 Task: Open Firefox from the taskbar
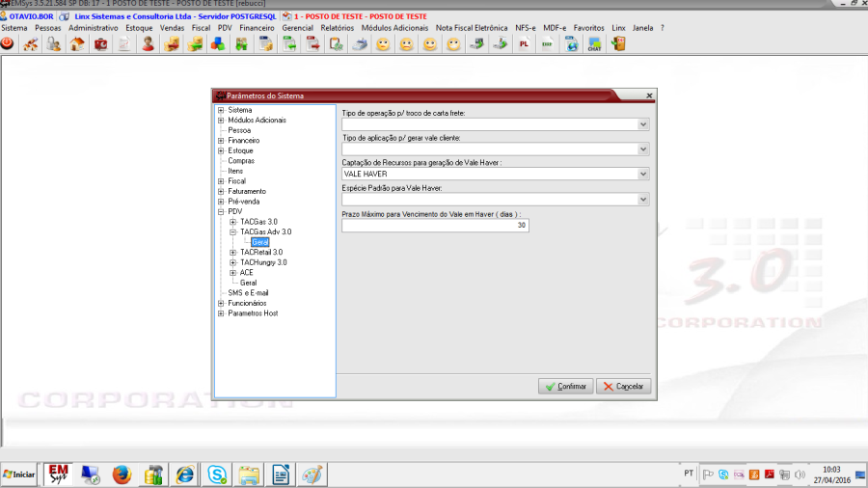(122, 474)
